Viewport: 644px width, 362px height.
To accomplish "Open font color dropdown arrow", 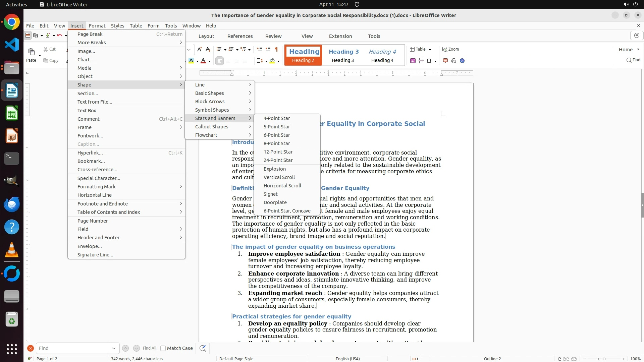I will point(209,61).
